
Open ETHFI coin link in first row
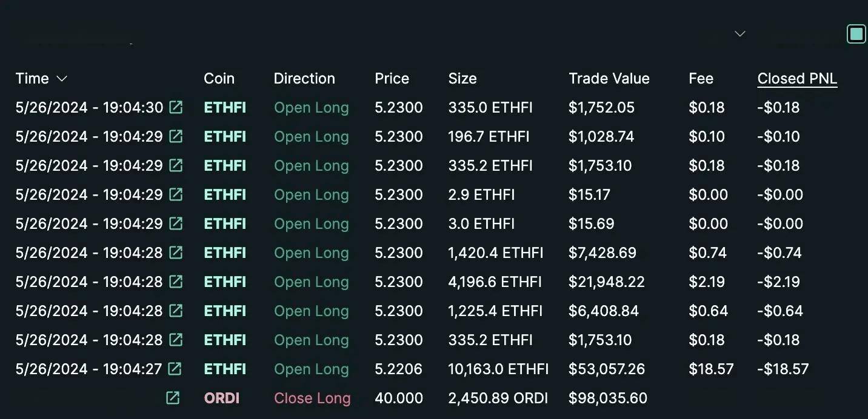(225, 107)
